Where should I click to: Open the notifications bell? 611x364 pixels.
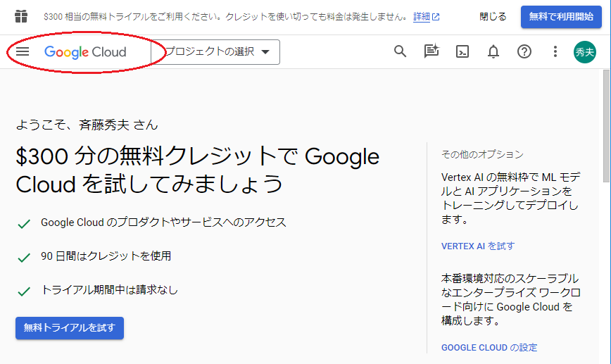click(493, 51)
